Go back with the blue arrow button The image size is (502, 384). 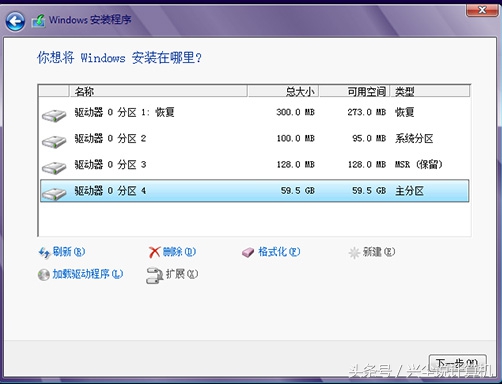(15, 21)
